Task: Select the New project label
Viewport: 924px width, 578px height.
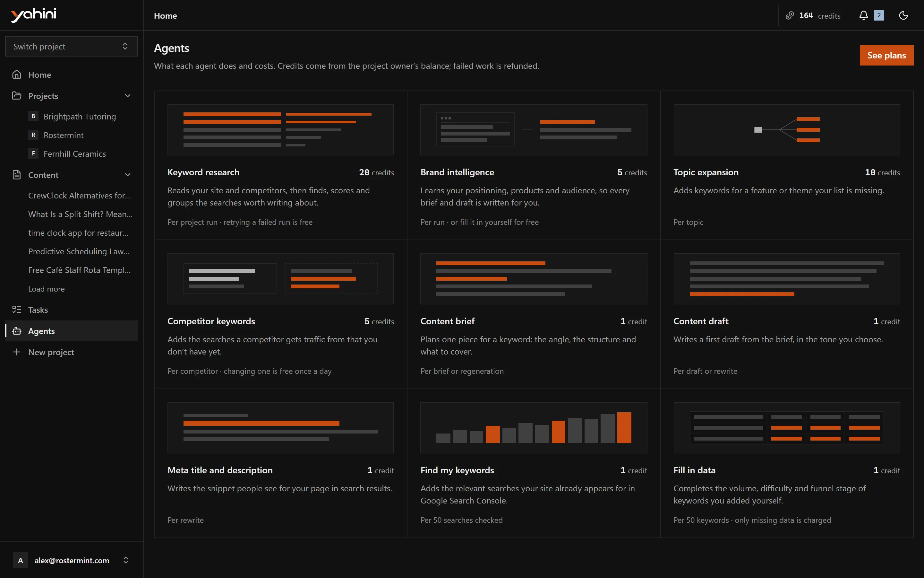Action: point(51,352)
